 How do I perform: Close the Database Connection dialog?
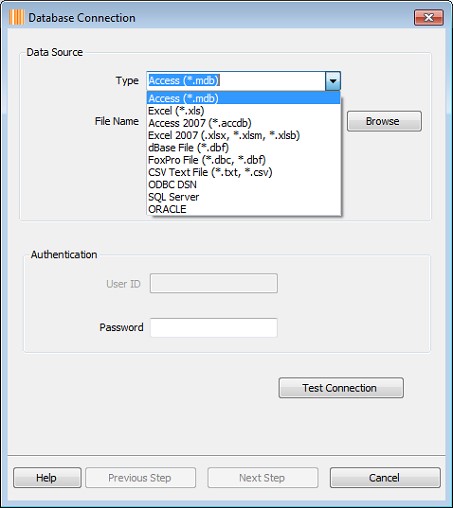429,17
